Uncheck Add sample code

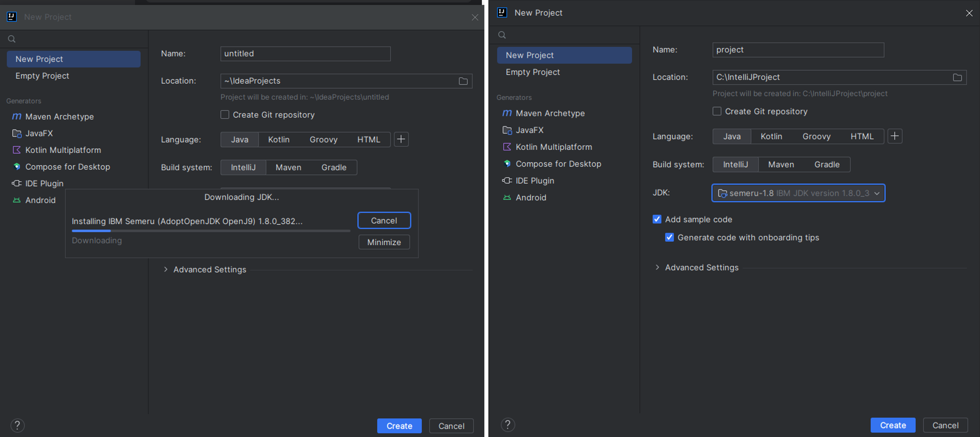tap(657, 219)
